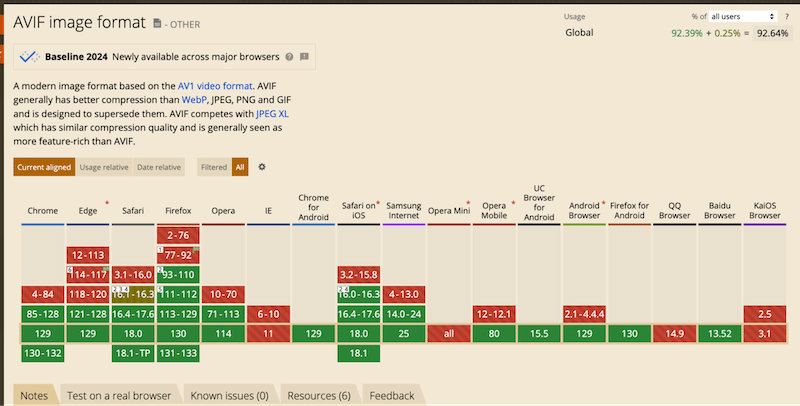Viewport: 800px width, 406px height.
Task: Open the Resources (6) tab
Action: tap(319, 396)
